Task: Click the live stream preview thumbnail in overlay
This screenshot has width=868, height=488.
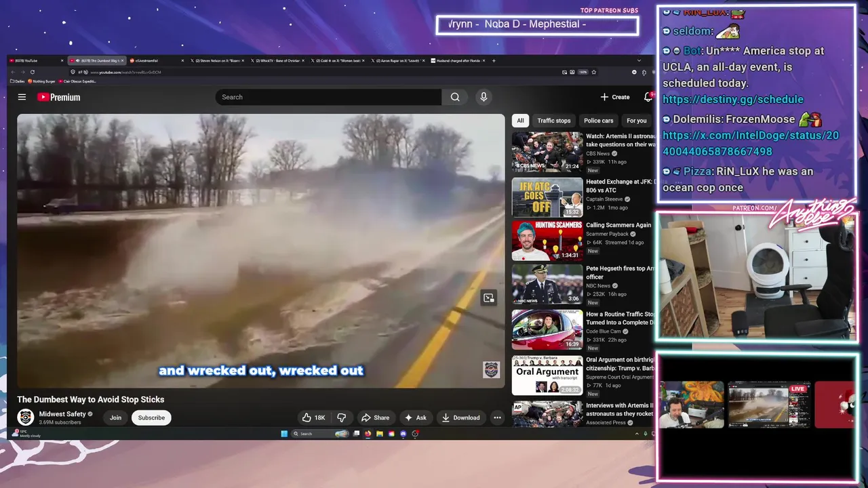Action: tap(769, 405)
